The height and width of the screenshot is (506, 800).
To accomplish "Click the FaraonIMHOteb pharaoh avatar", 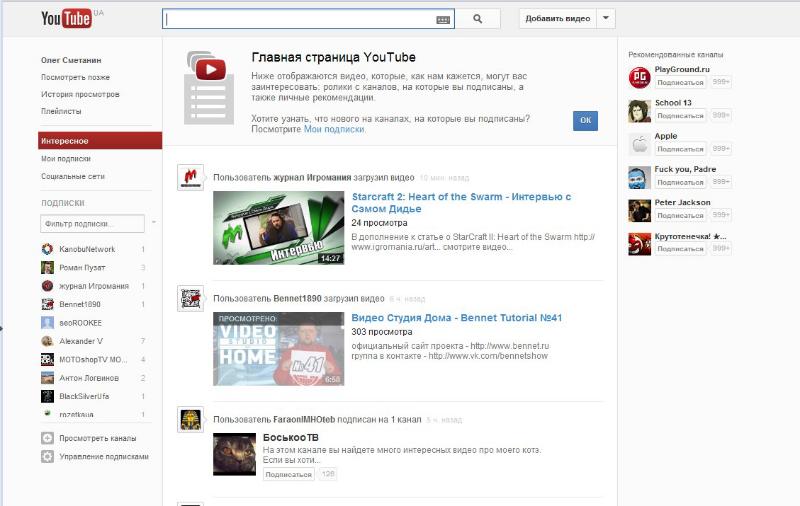I will pyautogui.click(x=190, y=419).
